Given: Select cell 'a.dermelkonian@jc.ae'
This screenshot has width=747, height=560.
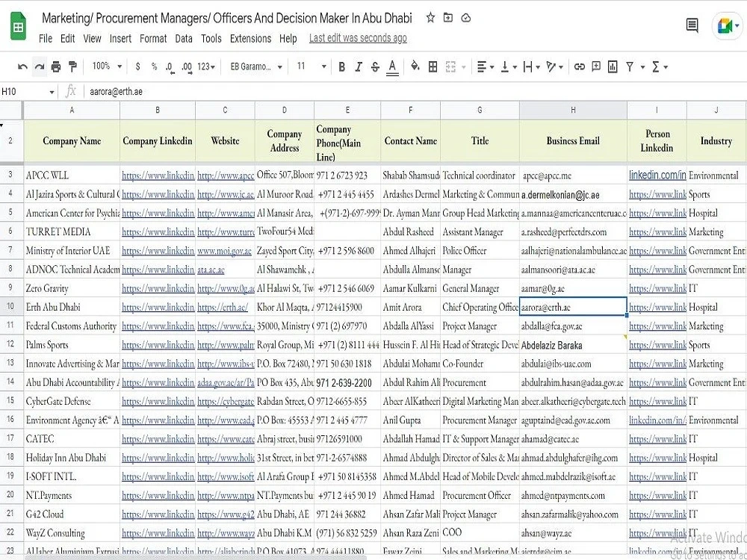Looking at the screenshot, I should (x=573, y=194).
